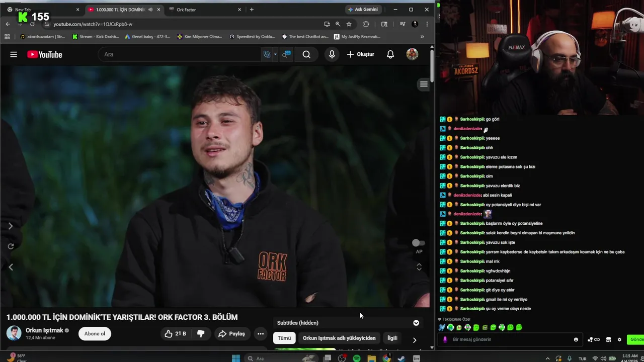Click the replay circular arrow on the video
This screenshot has height=362, width=644.
tap(11, 246)
